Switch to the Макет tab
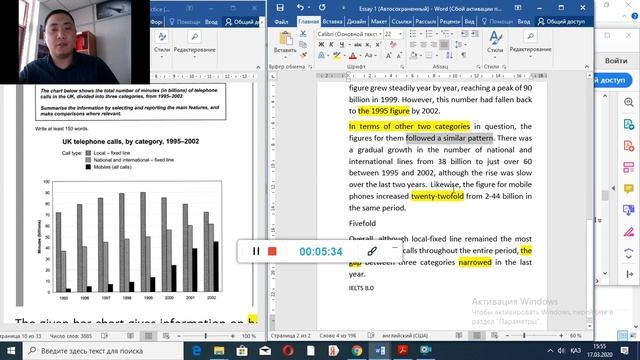Image resolution: width=640 pixels, height=360 pixels. 379,22
